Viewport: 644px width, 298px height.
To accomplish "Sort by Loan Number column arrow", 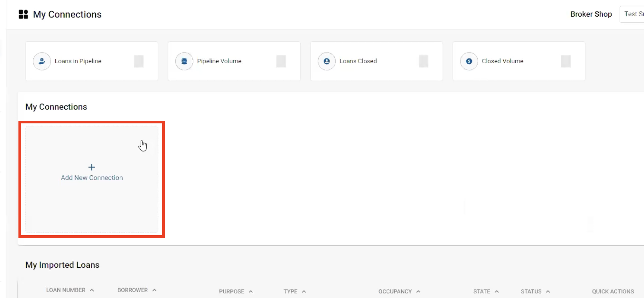I will click(x=92, y=290).
